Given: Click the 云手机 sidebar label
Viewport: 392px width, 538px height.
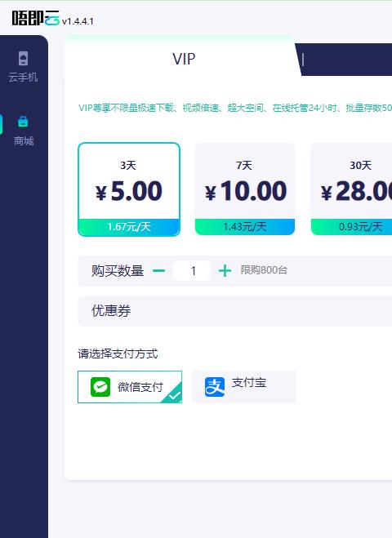Looking at the screenshot, I should pos(23,77).
